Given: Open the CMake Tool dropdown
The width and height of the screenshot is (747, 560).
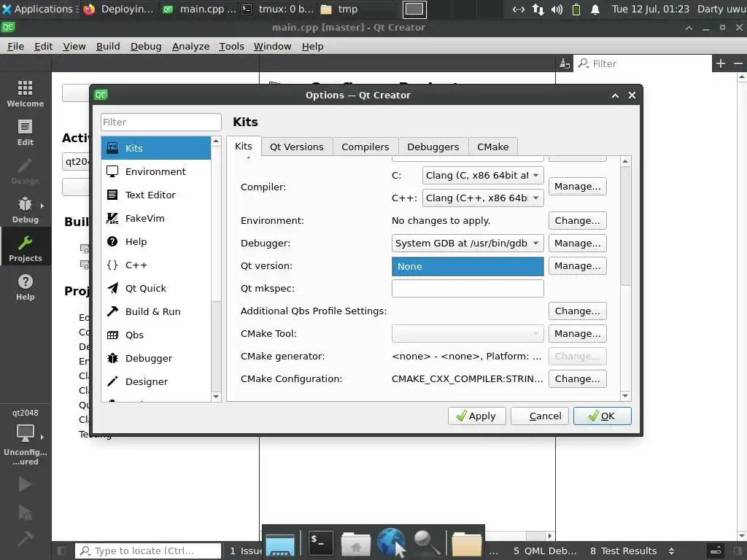Looking at the screenshot, I should click(x=468, y=334).
